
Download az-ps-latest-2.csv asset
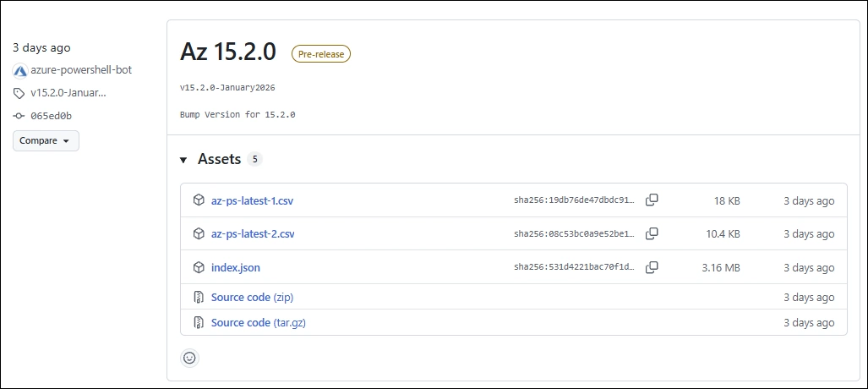(x=253, y=234)
